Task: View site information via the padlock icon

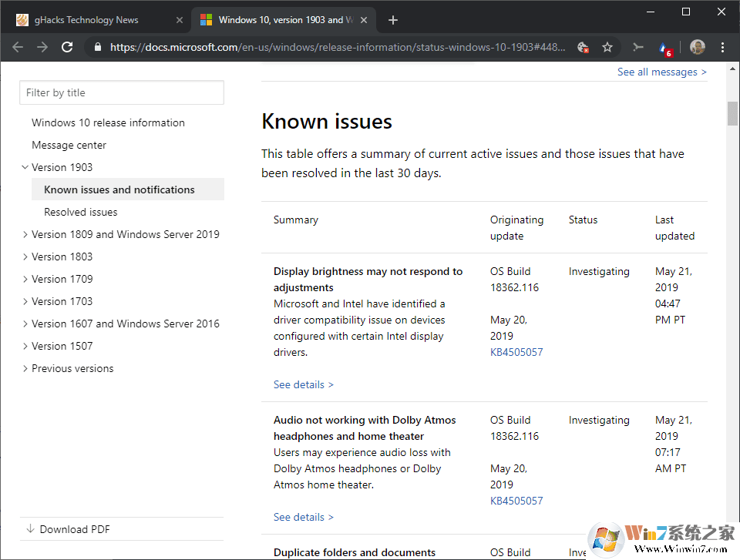Action: (x=97, y=47)
